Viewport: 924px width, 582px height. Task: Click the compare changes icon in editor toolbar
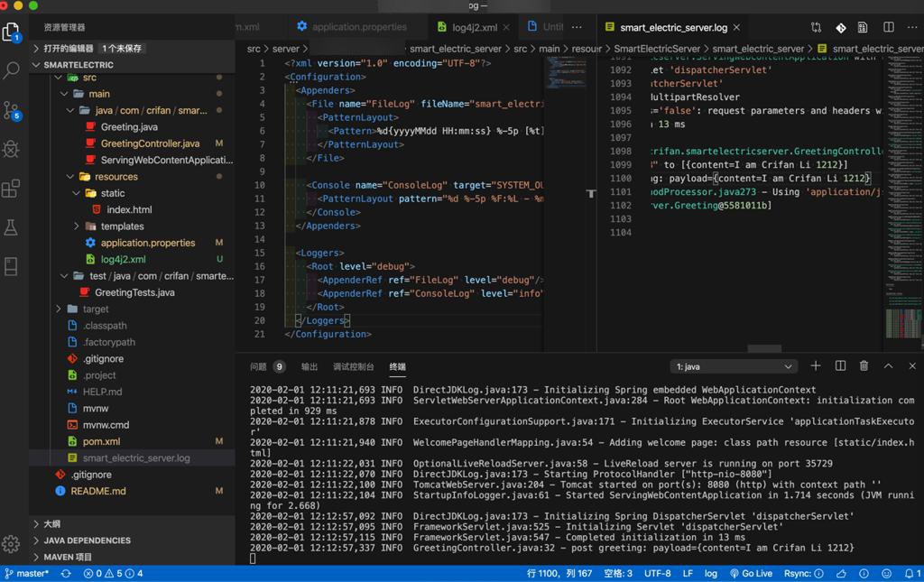pyautogui.click(x=816, y=27)
